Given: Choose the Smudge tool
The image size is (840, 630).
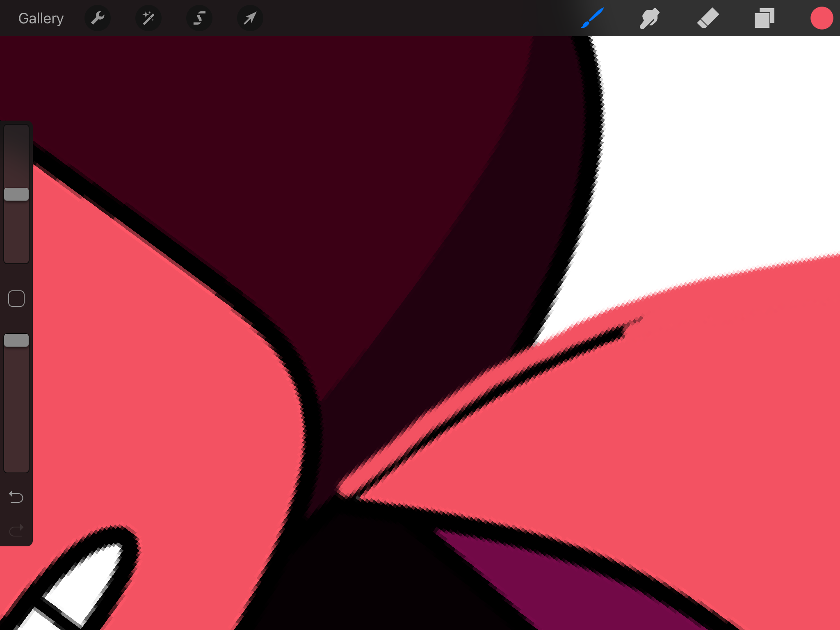Looking at the screenshot, I should pyautogui.click(x=649, y=18).
